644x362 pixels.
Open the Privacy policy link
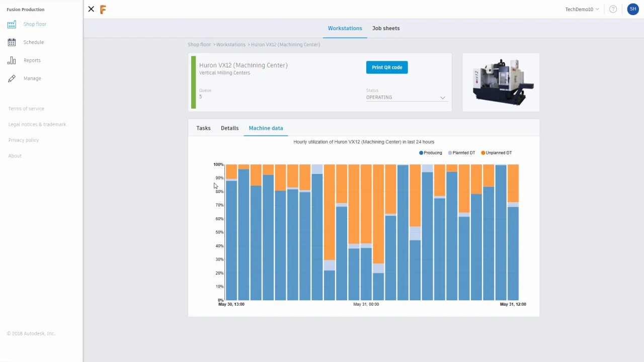tap(24, 140)
